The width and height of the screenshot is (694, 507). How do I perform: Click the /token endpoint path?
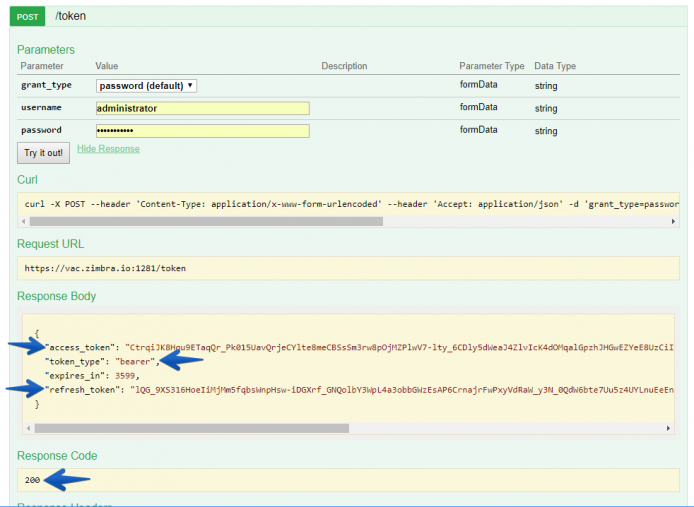(x=70, y=16)
